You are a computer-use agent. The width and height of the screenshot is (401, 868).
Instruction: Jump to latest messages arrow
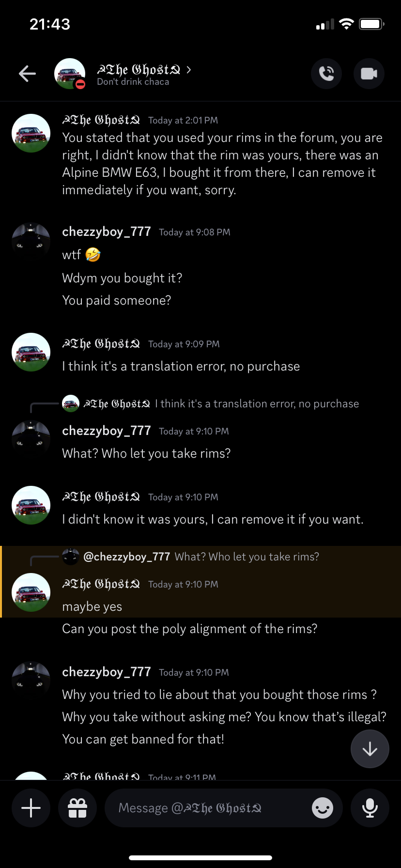370,749
